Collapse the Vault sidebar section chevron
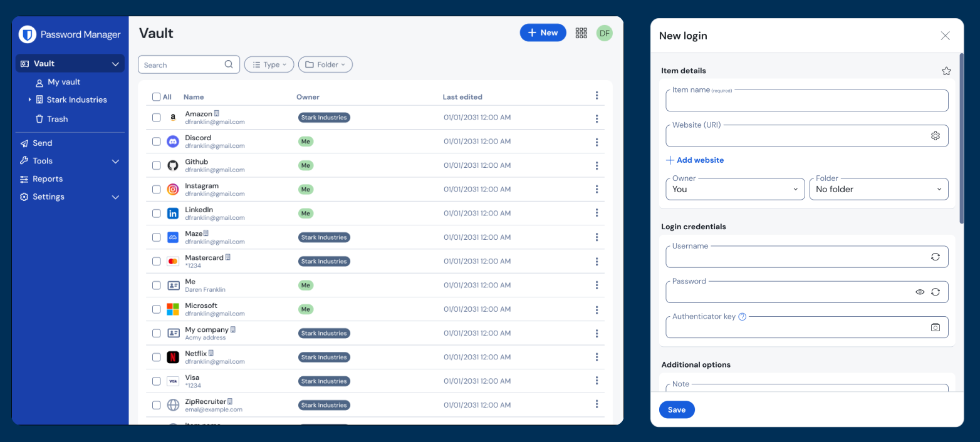Screen dimensions: 980x442 coord(115,64)
